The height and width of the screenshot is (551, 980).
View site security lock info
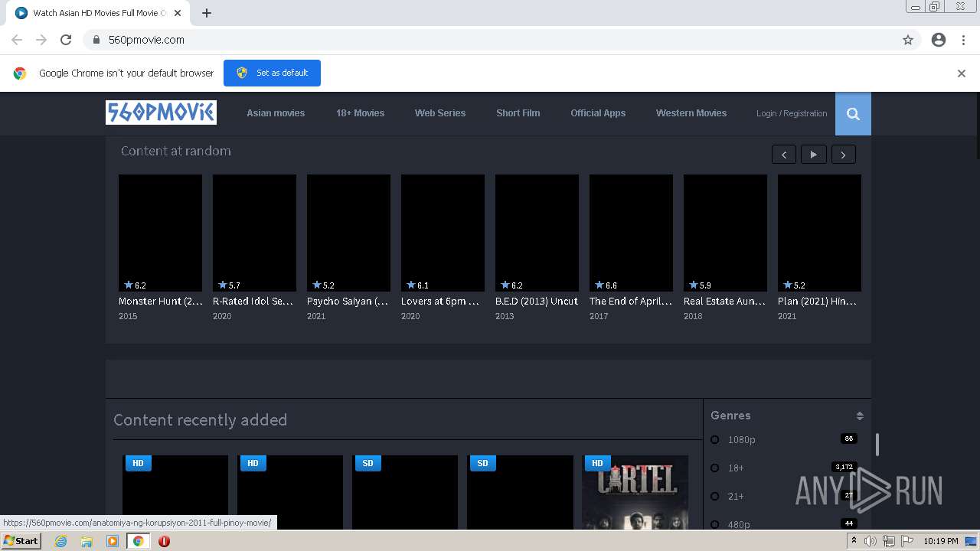coord(96,40)
